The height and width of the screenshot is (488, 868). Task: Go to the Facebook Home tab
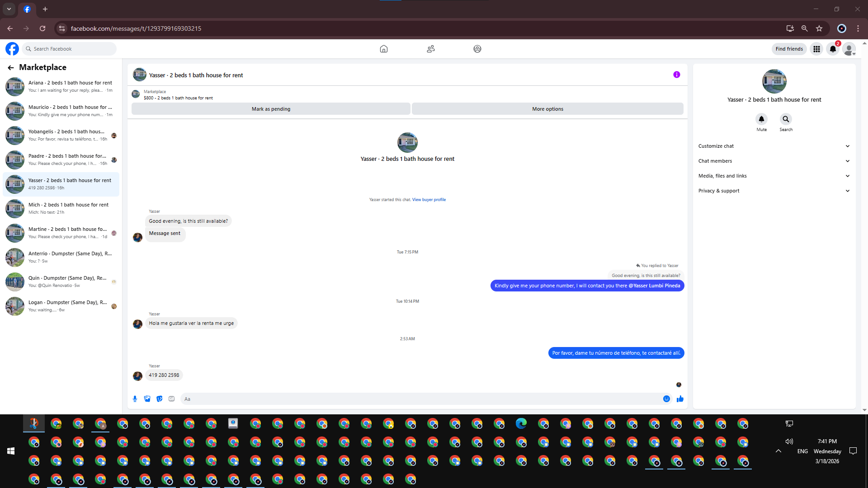click(384, 49)
